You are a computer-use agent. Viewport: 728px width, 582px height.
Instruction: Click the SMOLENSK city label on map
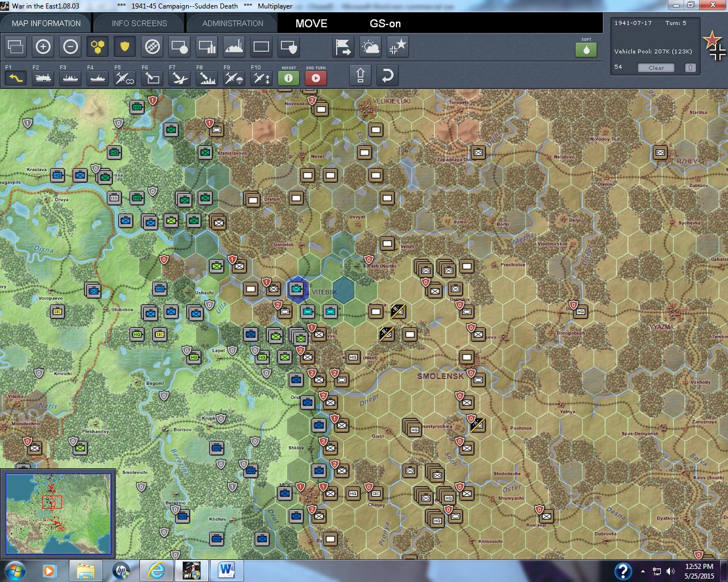(x=440, y=376)
